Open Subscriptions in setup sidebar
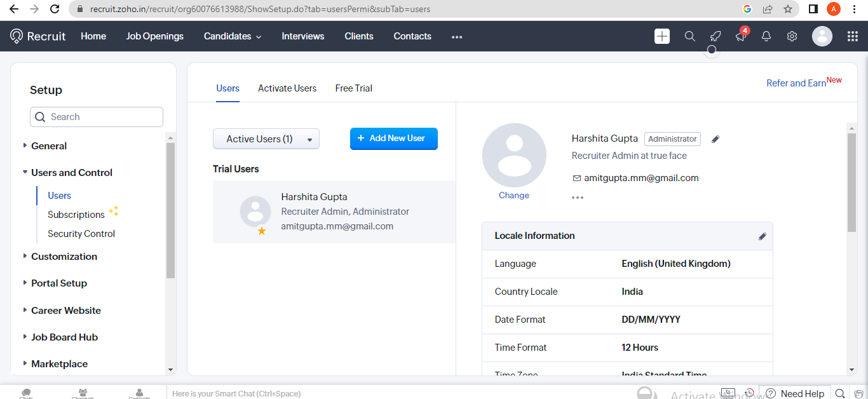 pos(76,215)
